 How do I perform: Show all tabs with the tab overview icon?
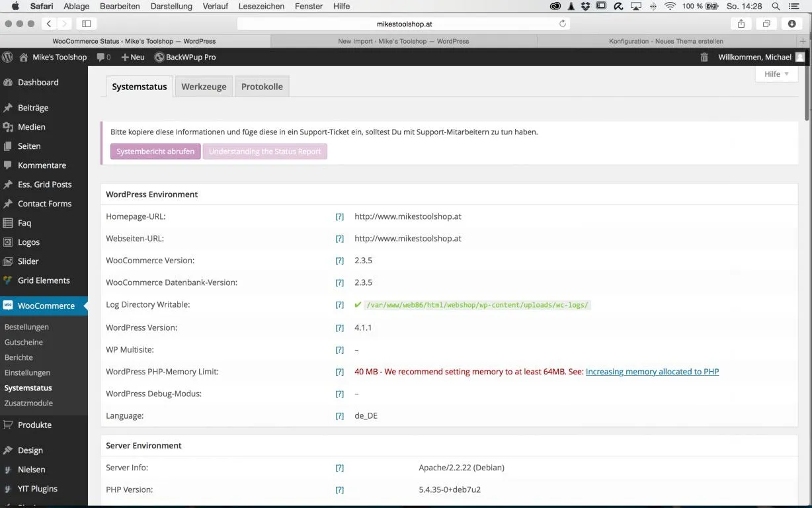(766, 23)
